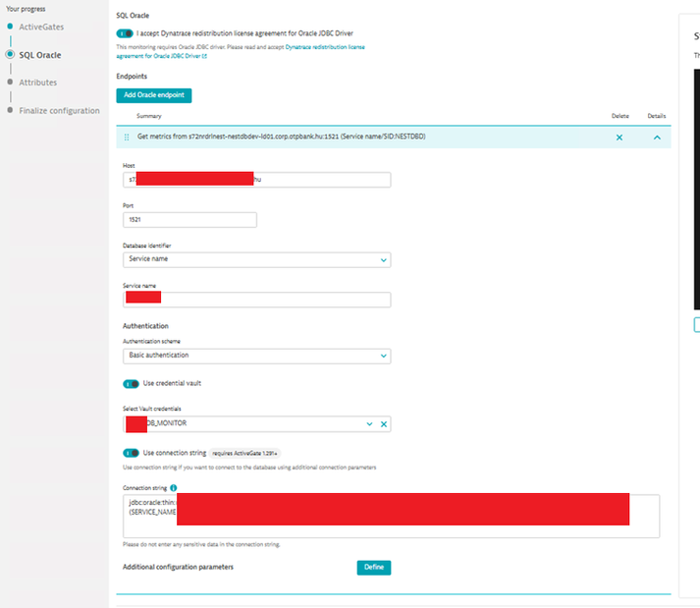Screen dimensions: 700x608
Task: Click the Details column header
Action: [657, 116]
